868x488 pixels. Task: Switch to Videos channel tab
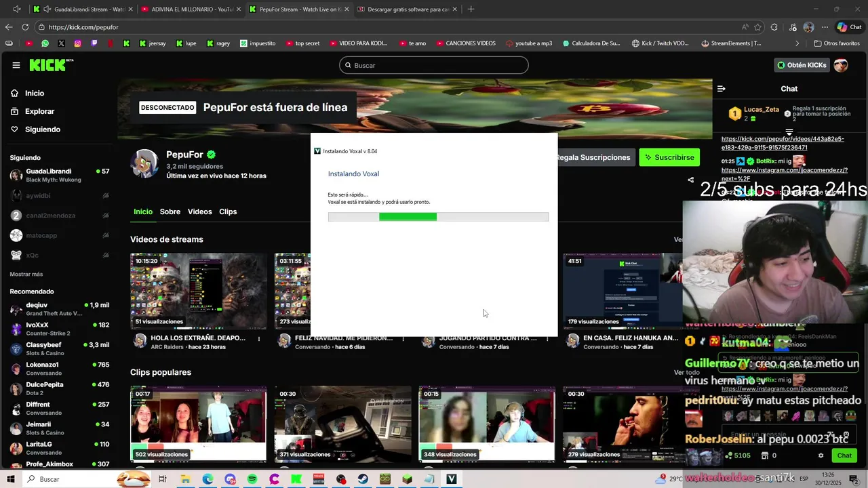pos(200,212)
